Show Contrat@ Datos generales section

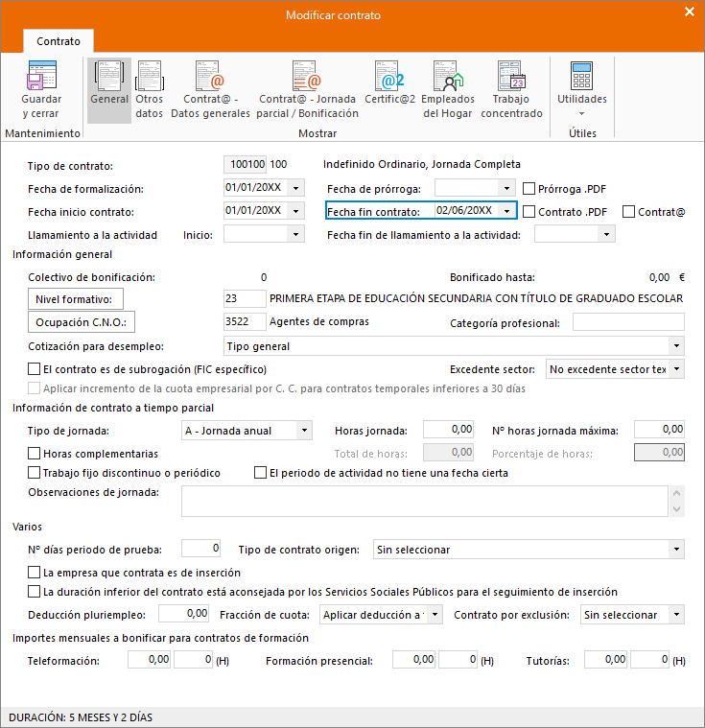pos(210,90)
